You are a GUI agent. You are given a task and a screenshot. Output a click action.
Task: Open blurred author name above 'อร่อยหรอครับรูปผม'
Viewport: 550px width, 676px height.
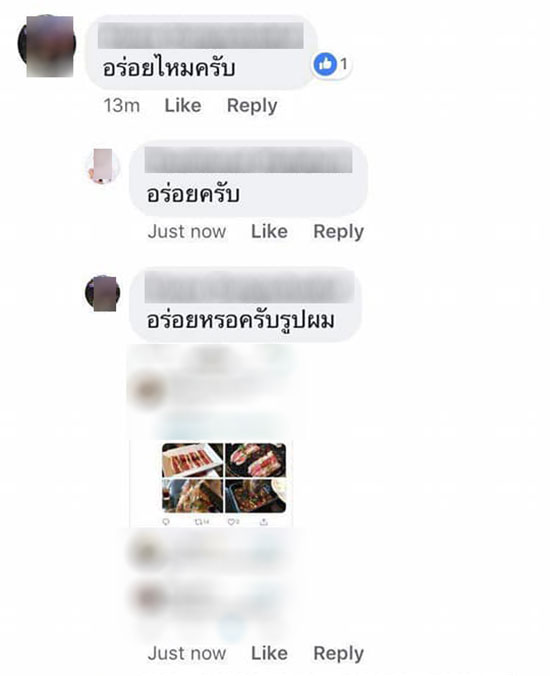249,288
